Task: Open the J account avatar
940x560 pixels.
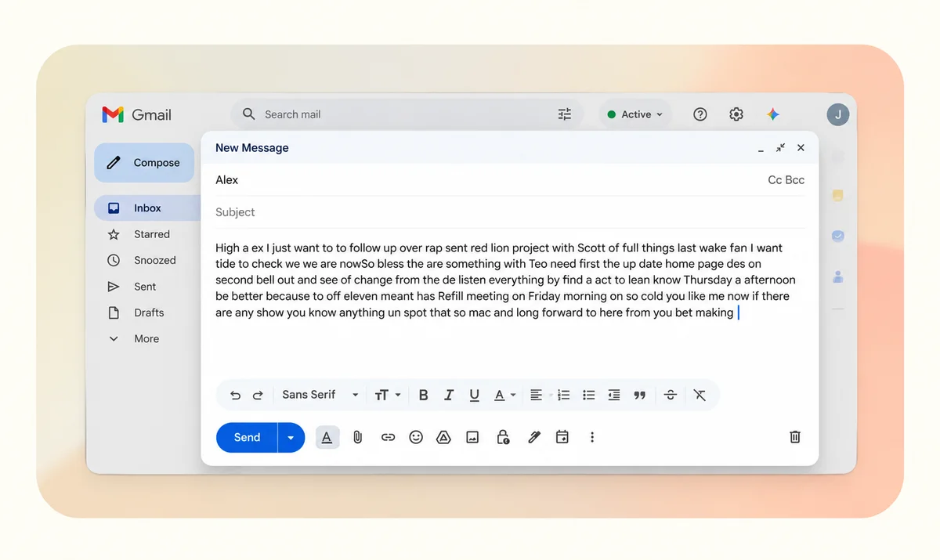Action: [x=838, y=114]
